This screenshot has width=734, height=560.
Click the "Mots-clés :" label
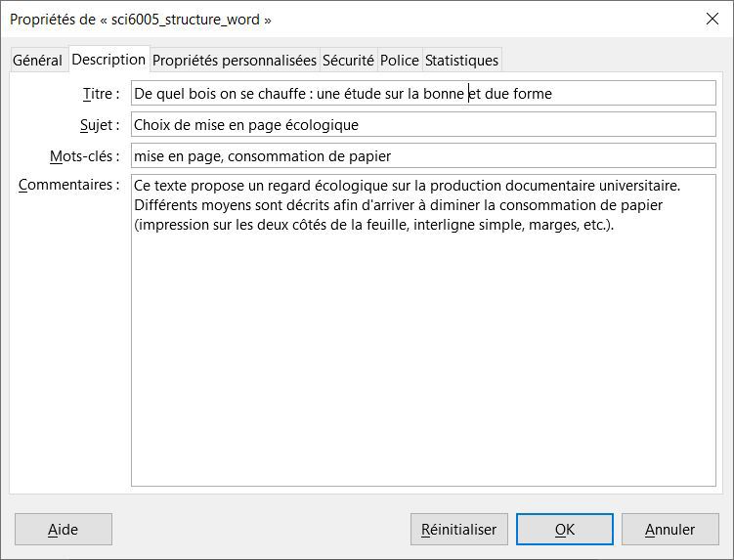pos(84,156)
